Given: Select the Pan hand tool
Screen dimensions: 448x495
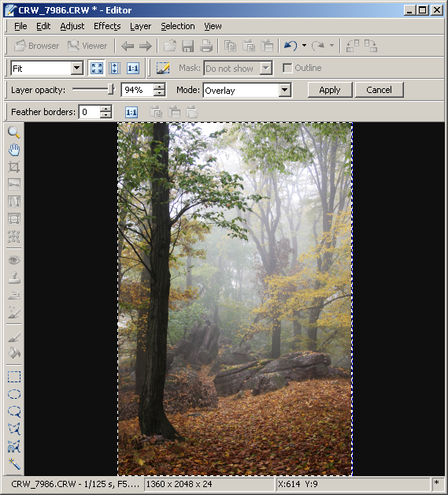Looking at the screenshot, I should (14, 150).
